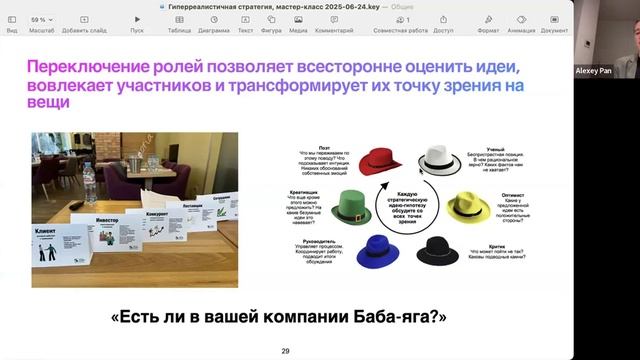The image size is (640, 360).
Task: Click the Креативщик label beside green hat
Action: (304, 192)
